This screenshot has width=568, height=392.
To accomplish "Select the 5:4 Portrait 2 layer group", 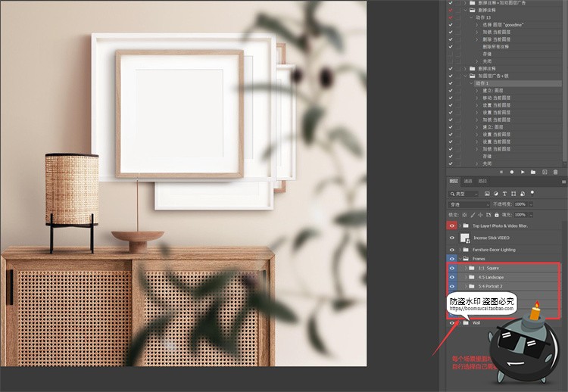I will pyautogui.click(x=492, y=287).
